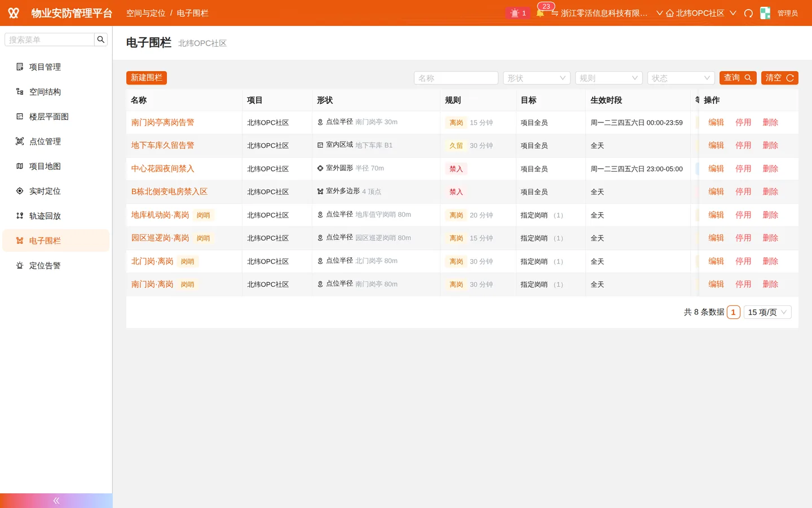The height and width of the screenshot is (508, 812).
Task: Click the magnifier icon on the 查询 button
Action: point(748,78)
